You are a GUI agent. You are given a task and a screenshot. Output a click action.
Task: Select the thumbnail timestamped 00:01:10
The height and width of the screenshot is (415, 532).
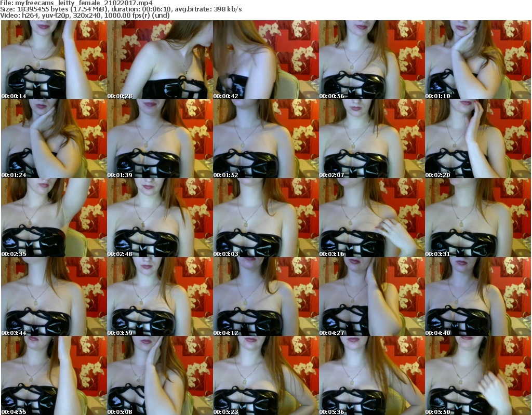pos(478,60)
